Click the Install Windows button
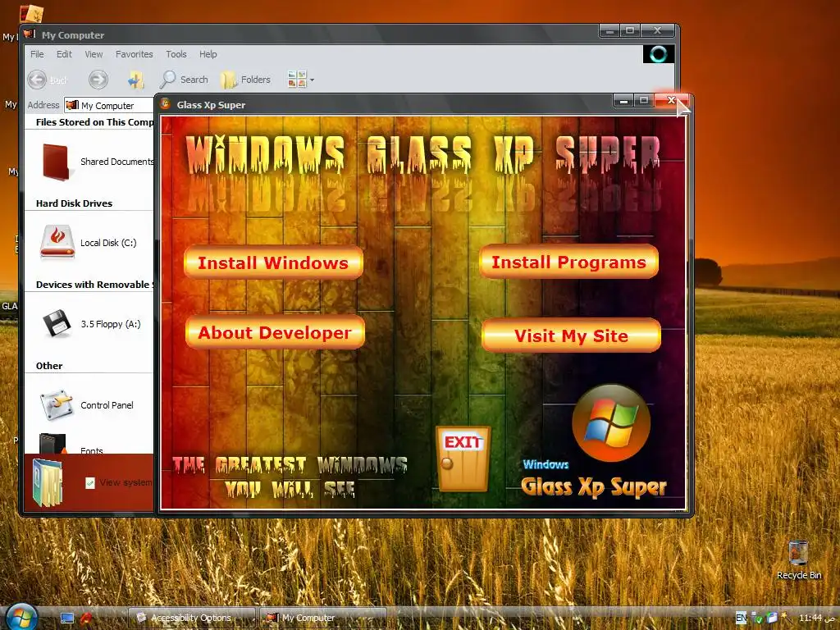 pos(273,262)
